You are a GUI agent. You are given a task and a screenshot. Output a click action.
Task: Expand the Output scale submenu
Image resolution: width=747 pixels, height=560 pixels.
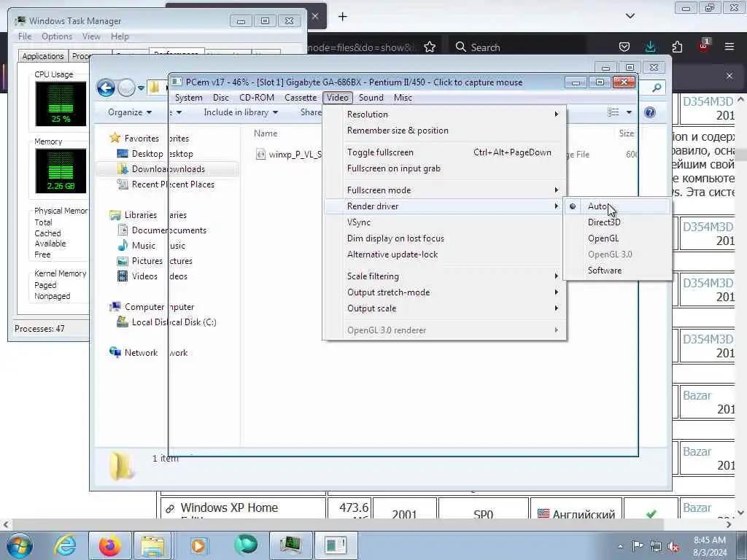(444, 308)
